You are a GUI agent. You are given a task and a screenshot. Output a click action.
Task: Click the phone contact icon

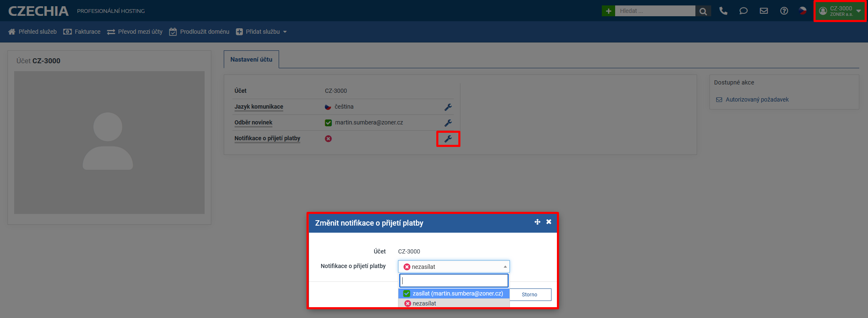pyautogui.click(x=723, y=11)
